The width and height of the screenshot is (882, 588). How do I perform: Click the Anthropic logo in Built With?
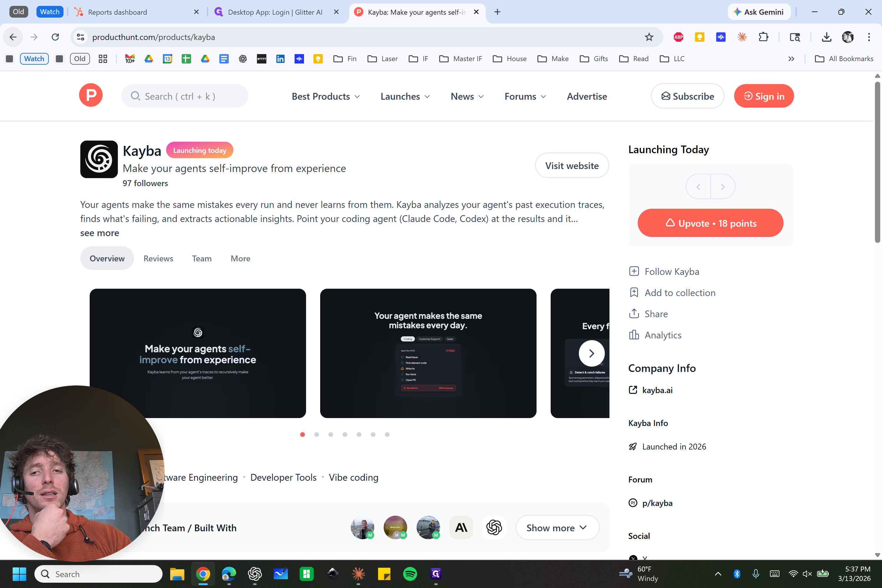[x=461, y=528]
